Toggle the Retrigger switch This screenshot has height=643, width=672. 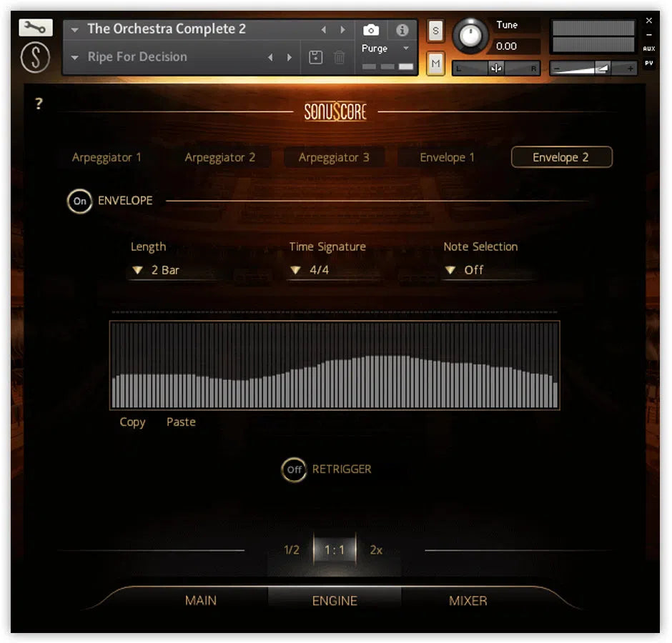[x=293, y=469]
